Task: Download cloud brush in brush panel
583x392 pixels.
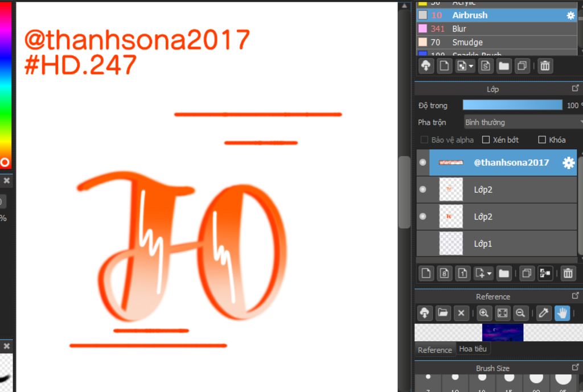Action: [x=426, y=66]
